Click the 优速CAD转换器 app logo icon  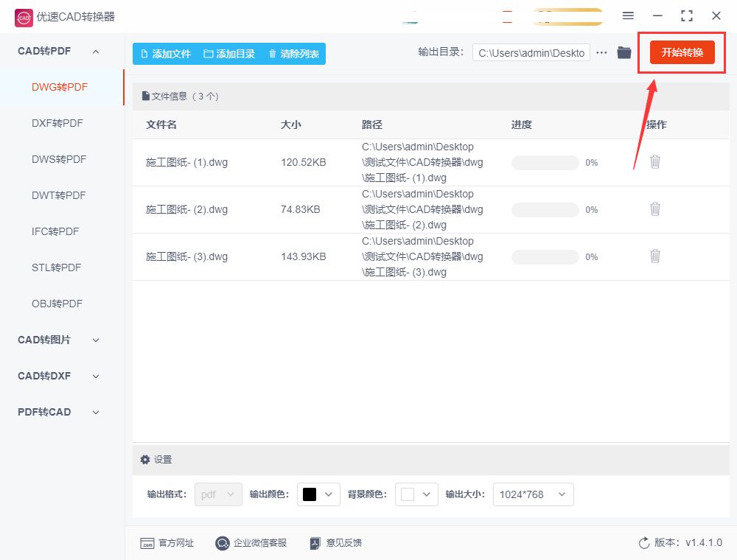[24, 18]
